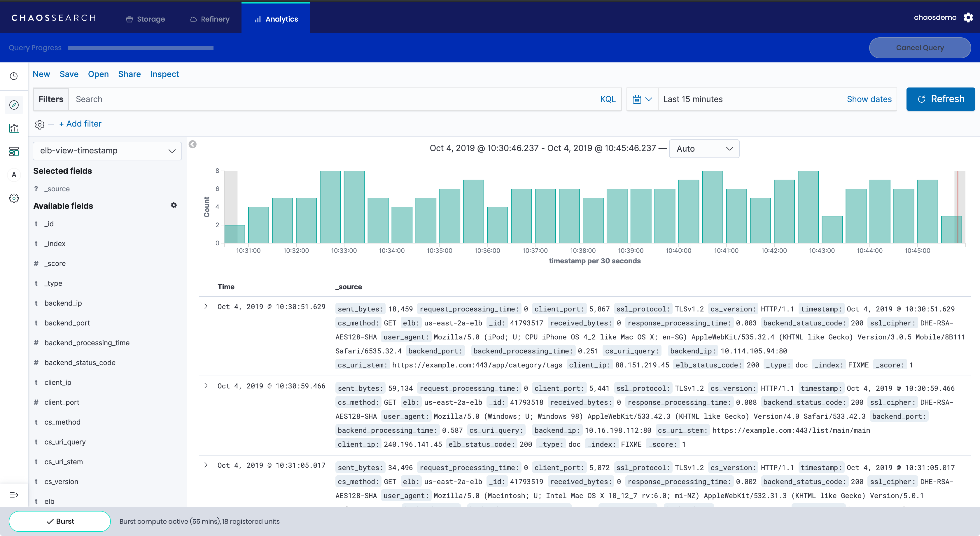Viewport: 980px width, 536px height.
Task: Click the settings gear beside chaosdemo
Action: point(968,17)
